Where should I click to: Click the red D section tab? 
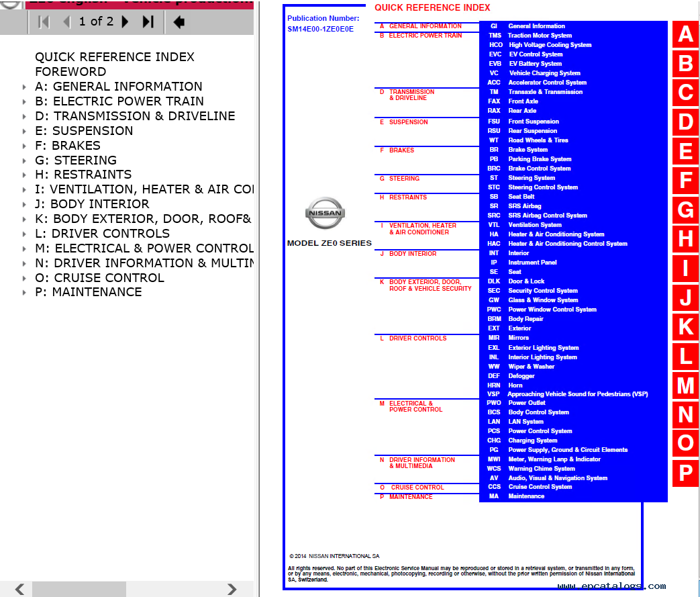(x=686, y=122)
